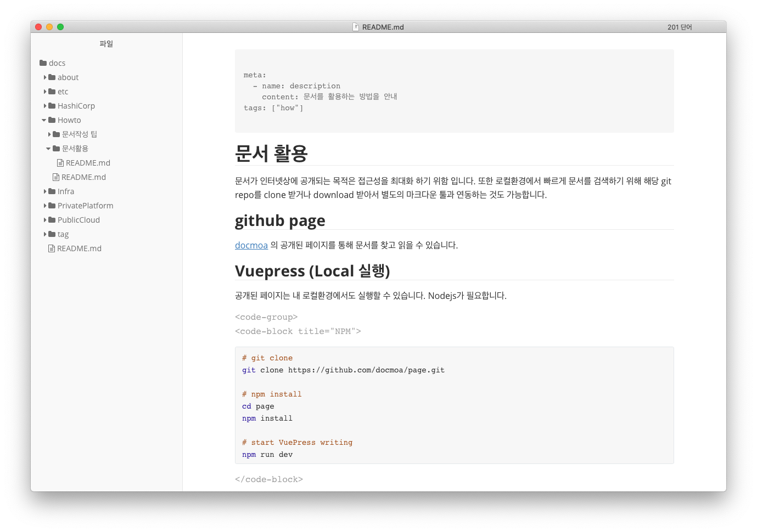
Task: Click the about folder icon
Action: point(52,77)
